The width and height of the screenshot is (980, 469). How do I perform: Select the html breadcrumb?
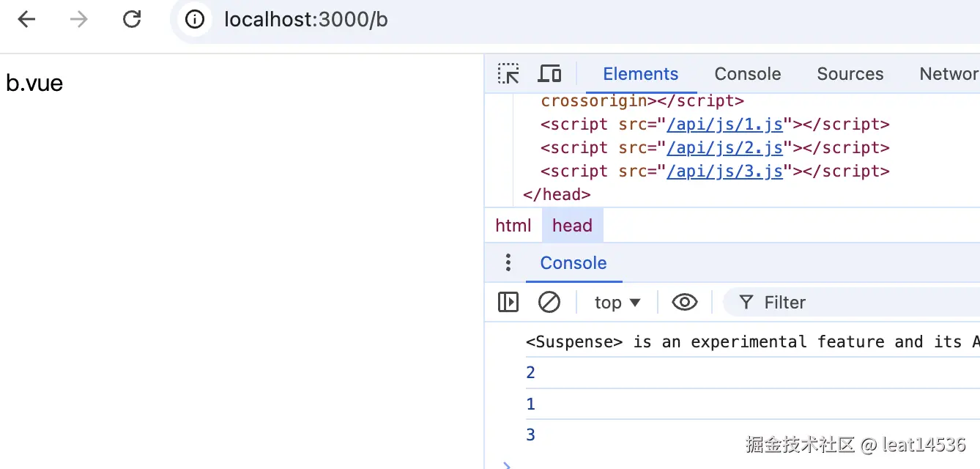tap(513, 226)
